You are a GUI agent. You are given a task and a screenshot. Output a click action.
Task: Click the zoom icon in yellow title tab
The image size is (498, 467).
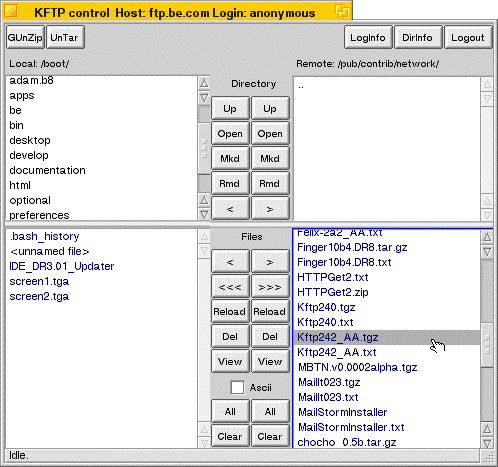pyautogui.click(x=342, y=12)
